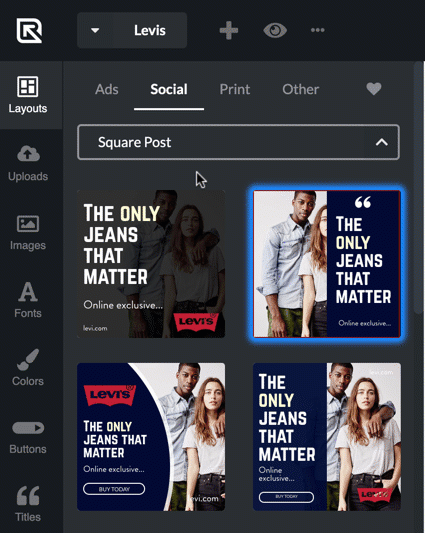This screenshot has width=425, height=533.
Task: Open the Titles quote-mark panel
Action: (28, 504)
